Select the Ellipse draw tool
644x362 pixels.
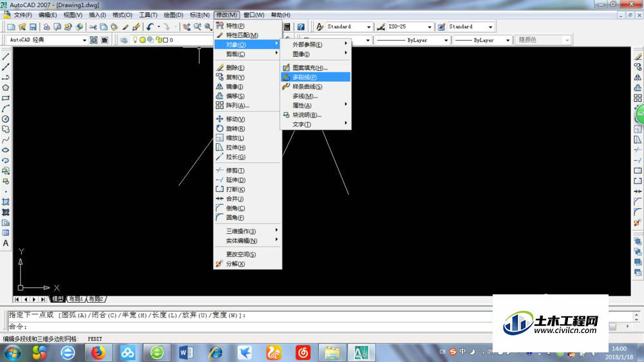6,150
